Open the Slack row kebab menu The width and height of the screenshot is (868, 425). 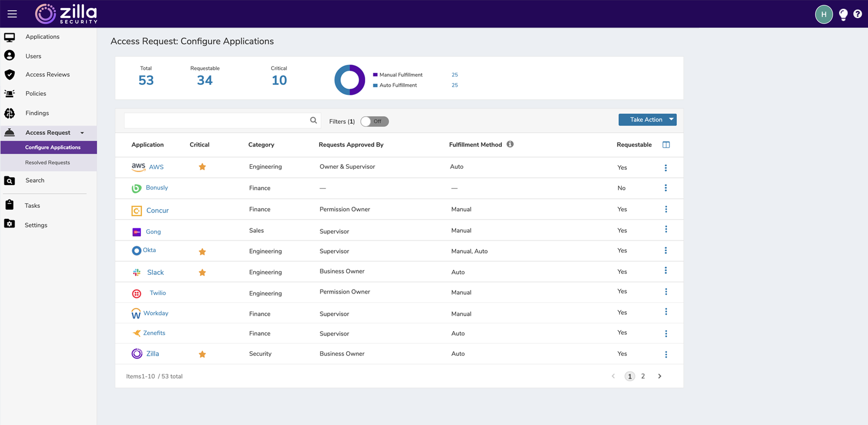666,271
